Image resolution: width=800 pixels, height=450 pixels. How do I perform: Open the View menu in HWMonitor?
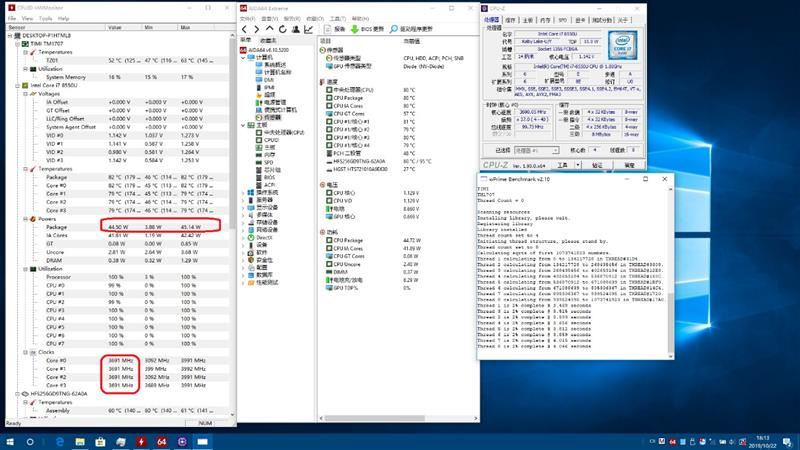pyautogui.click(x=27, y=18)
